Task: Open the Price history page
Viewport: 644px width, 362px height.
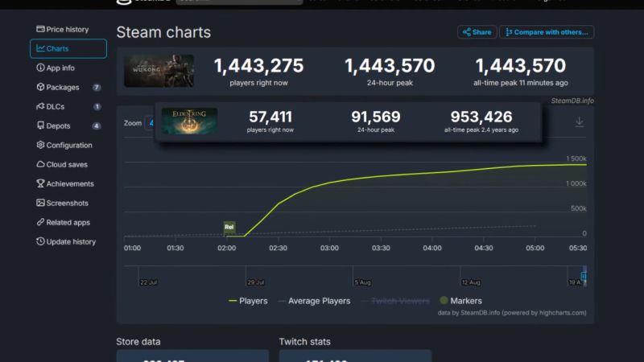Action: point(63,29)
